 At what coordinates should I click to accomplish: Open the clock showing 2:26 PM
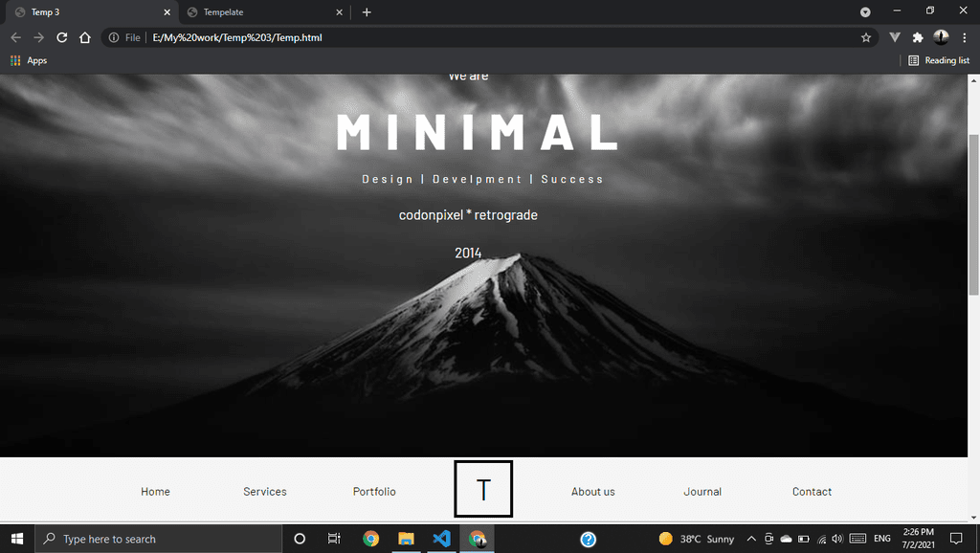[x=918, y=539]
